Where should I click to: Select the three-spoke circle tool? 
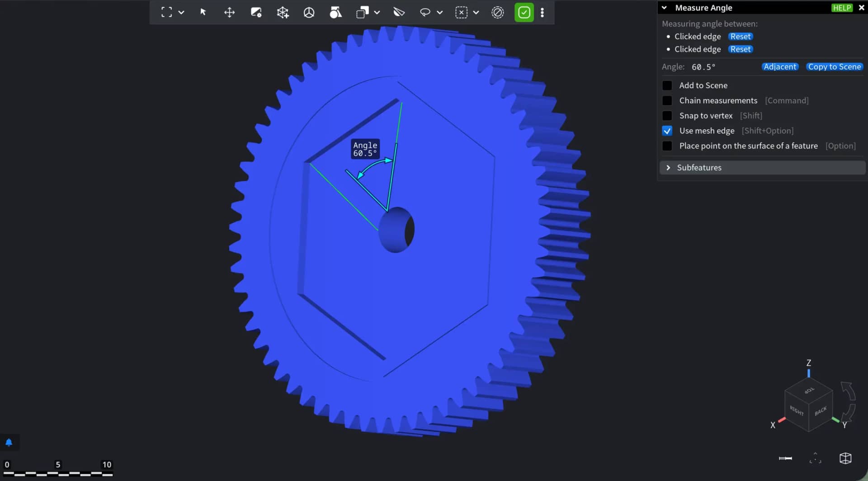coord(309,12)
